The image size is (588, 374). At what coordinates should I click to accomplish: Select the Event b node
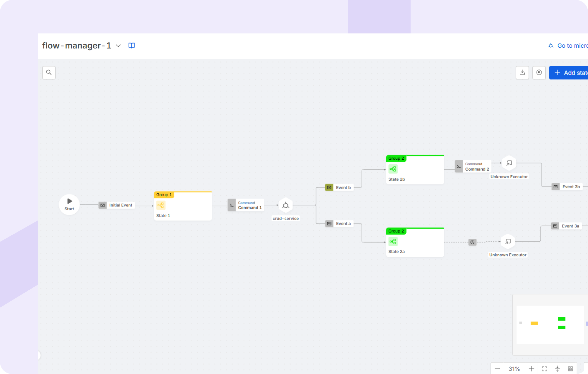click(339, 187)
